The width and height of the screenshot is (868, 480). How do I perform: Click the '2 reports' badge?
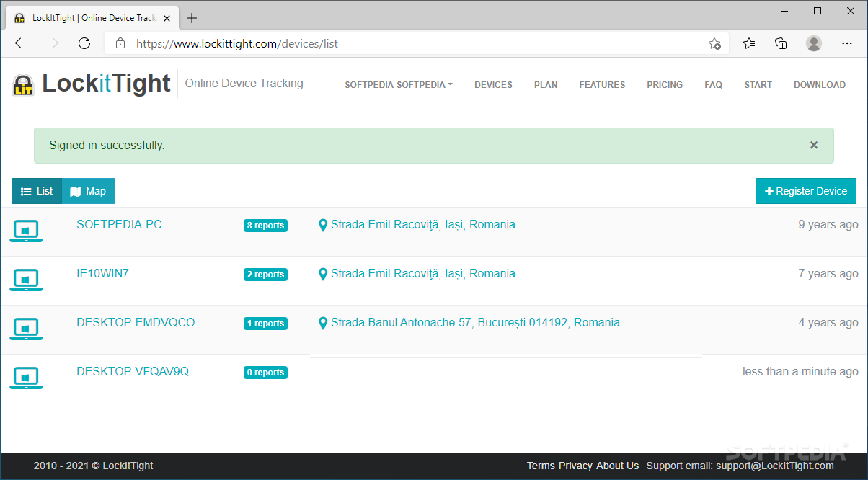[x=265, y=275]
